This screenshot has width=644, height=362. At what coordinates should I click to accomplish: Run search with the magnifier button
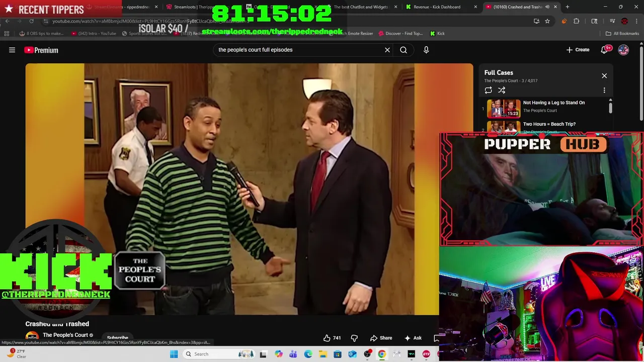coord(404,50)
